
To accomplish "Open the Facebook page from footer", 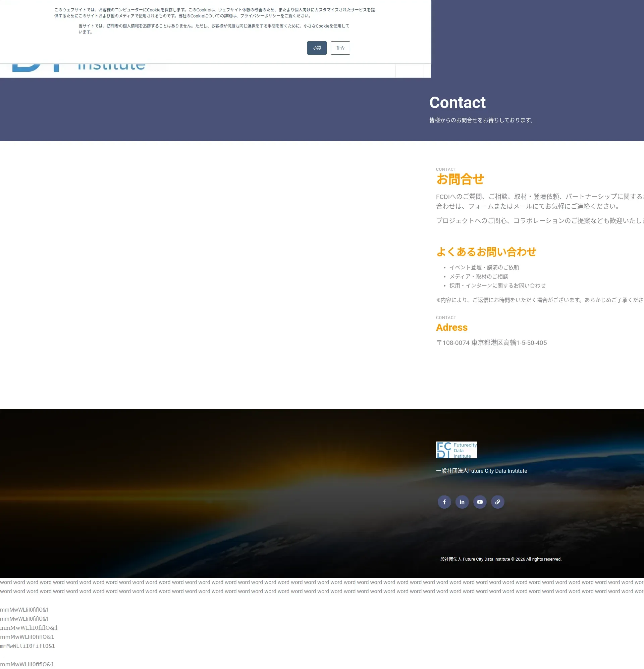I will (444, 502).
